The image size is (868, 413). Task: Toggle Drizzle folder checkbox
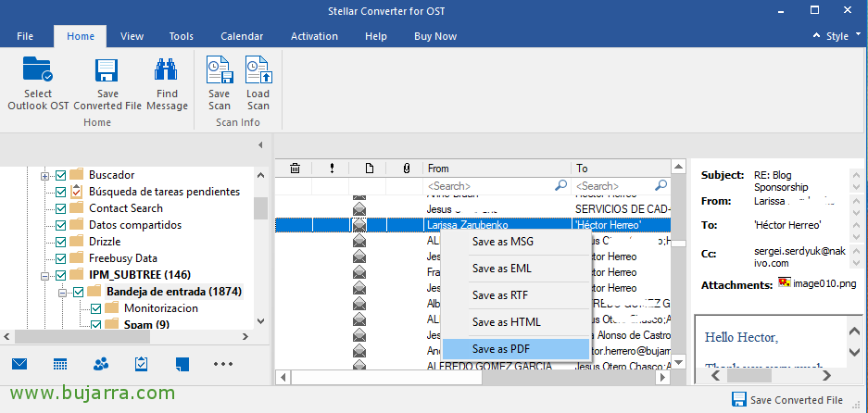coord(61,242)
